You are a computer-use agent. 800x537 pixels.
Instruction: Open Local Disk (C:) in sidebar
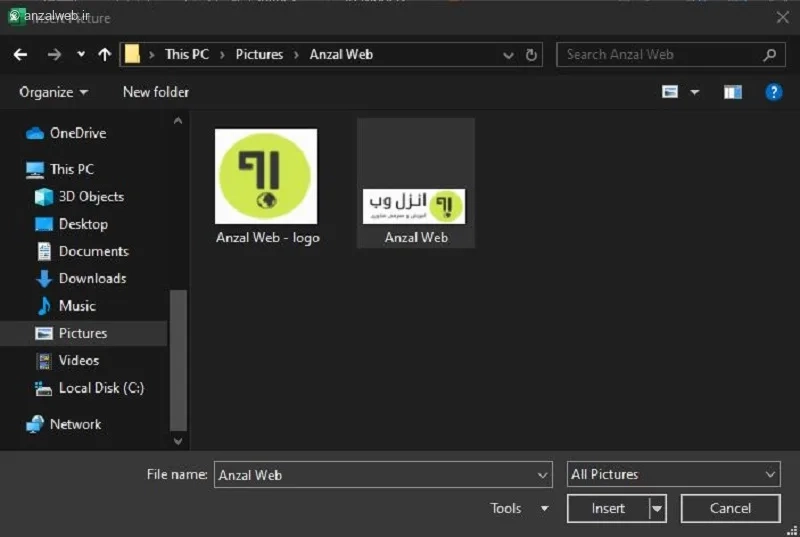tap(101, 388)
